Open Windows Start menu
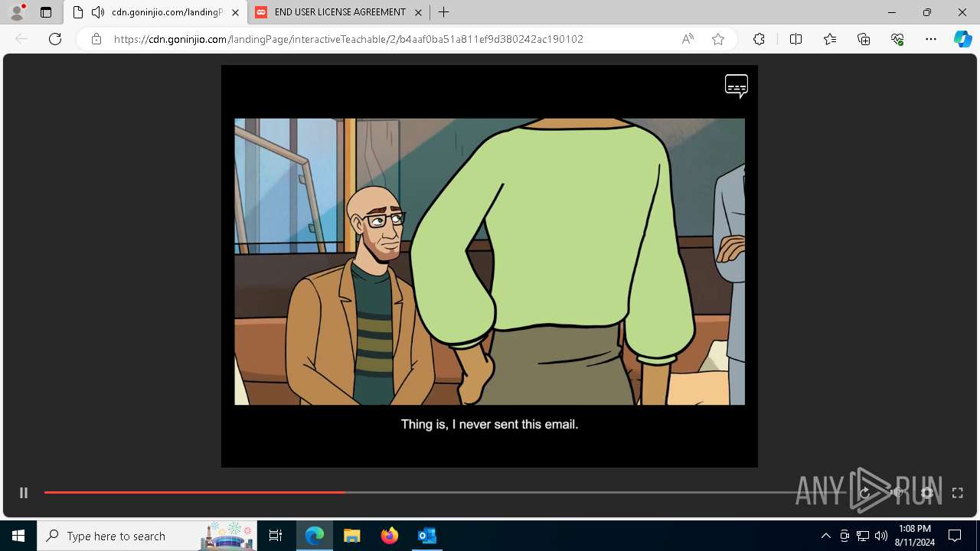This screenshot has width=980, height=551. coord(18,536)
